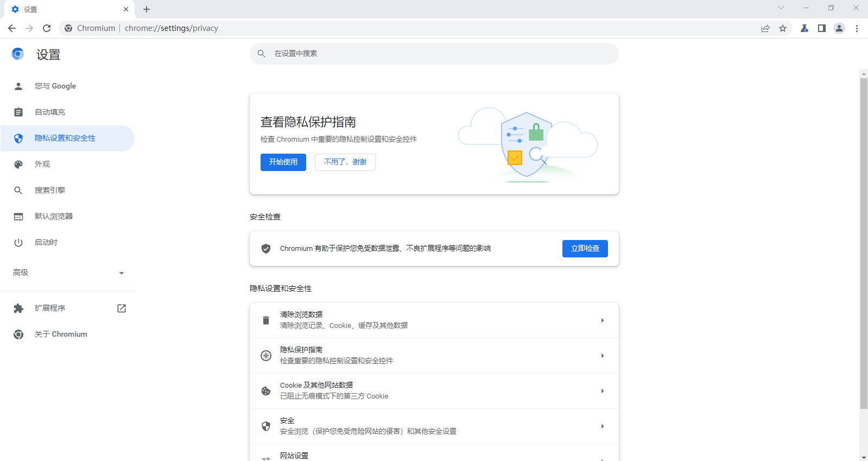The image size is (868, 461).
Task: Click the reload page icon
Action: click(x=47, y=28)
